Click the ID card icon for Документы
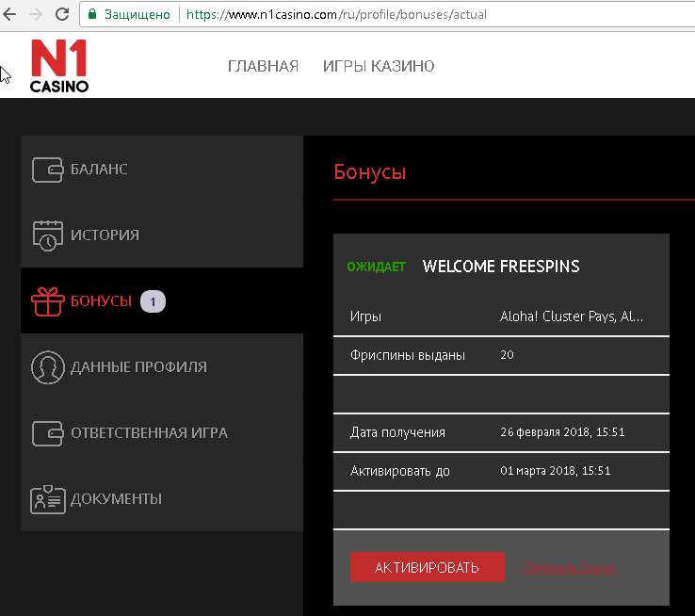695x616 pixels. 47,499
